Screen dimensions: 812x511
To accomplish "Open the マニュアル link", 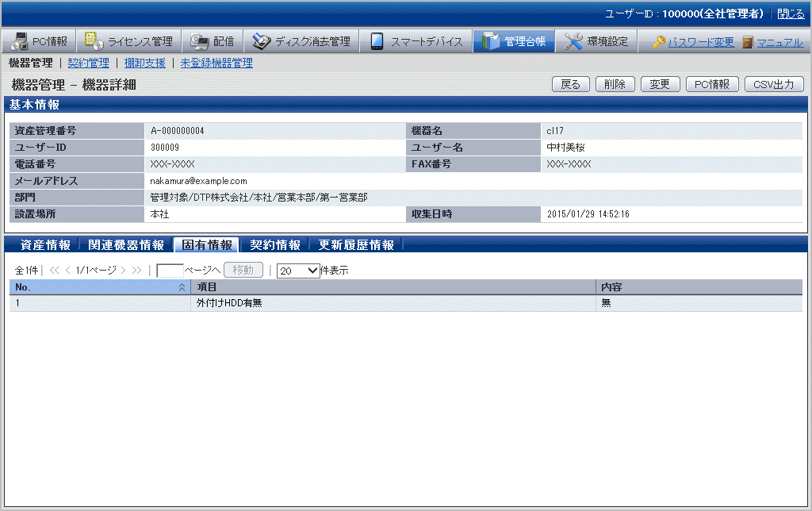I will point(780,42).
